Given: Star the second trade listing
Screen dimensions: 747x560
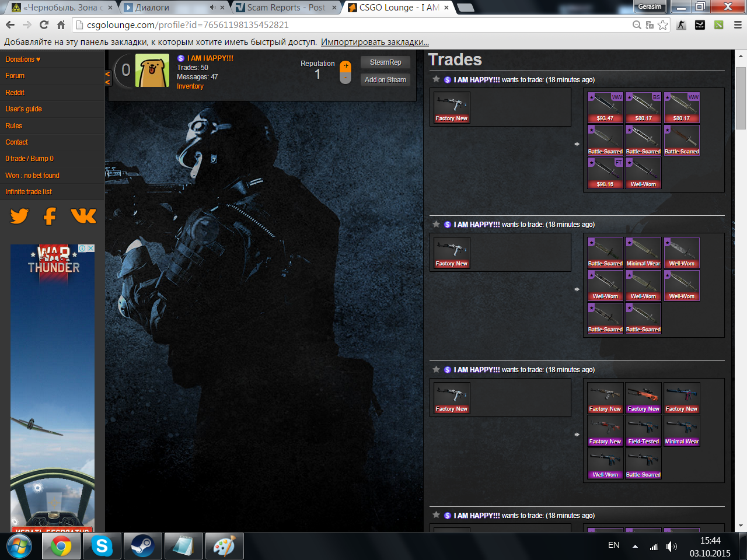Looking at the screenshot, I should [436, 224].
